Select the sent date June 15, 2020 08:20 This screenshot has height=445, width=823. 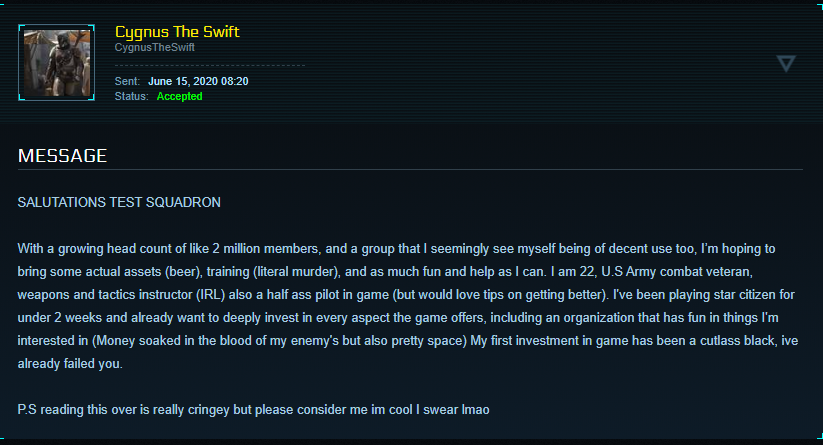click(198, 81)
